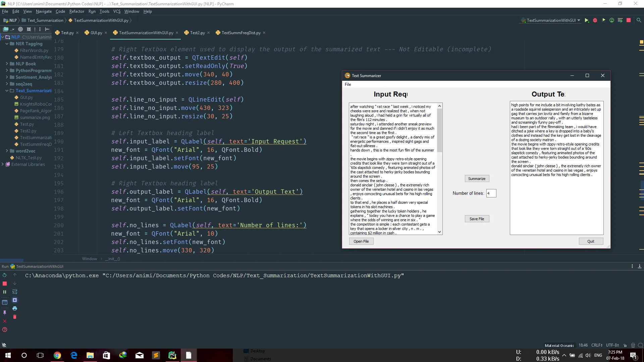Click the Pin Tab icon in Run panel

[x=5, y=312]
